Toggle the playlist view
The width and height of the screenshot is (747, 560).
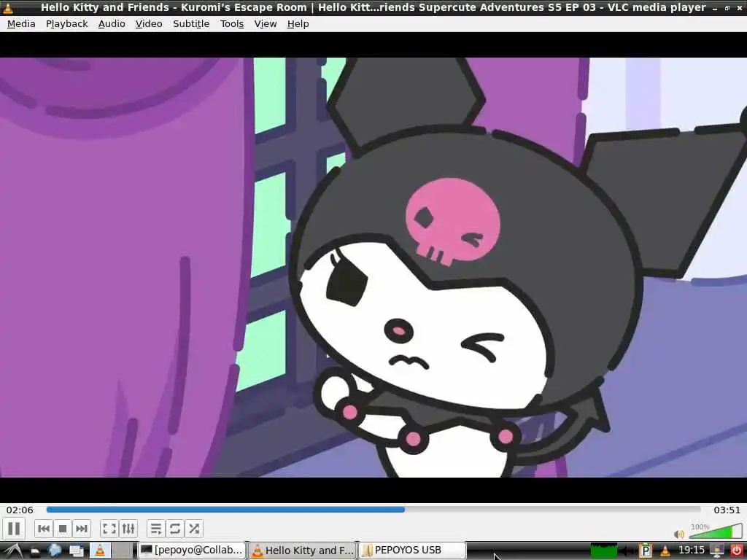[156, 529]
